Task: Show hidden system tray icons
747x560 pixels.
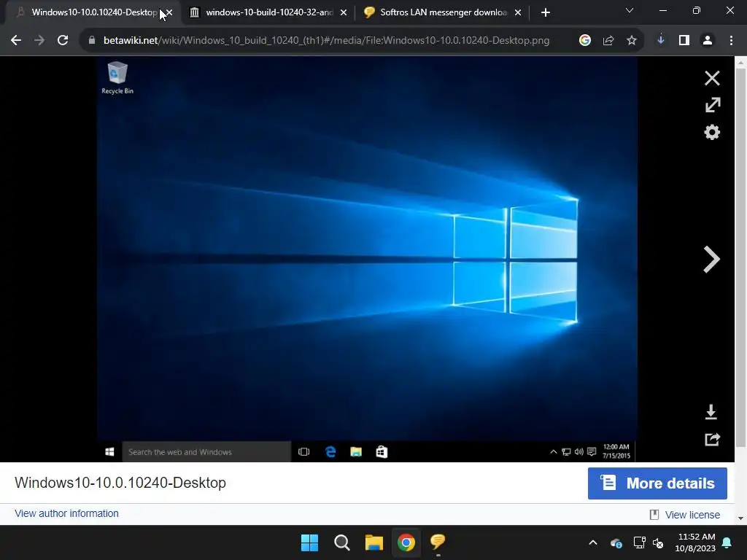Action: coord(593,542)
